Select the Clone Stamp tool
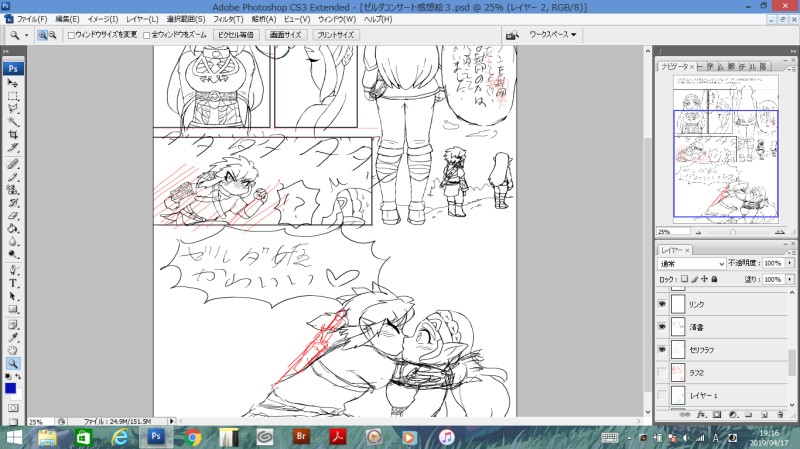Image resolution: width=800 pixels, height=449 pixels. click(x=13, y=190)
